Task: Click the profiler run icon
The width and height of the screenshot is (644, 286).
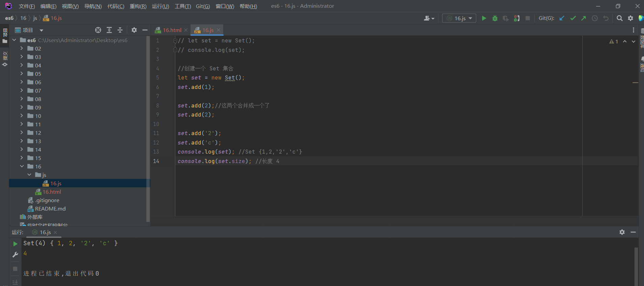Action: [x=517, y=18]
